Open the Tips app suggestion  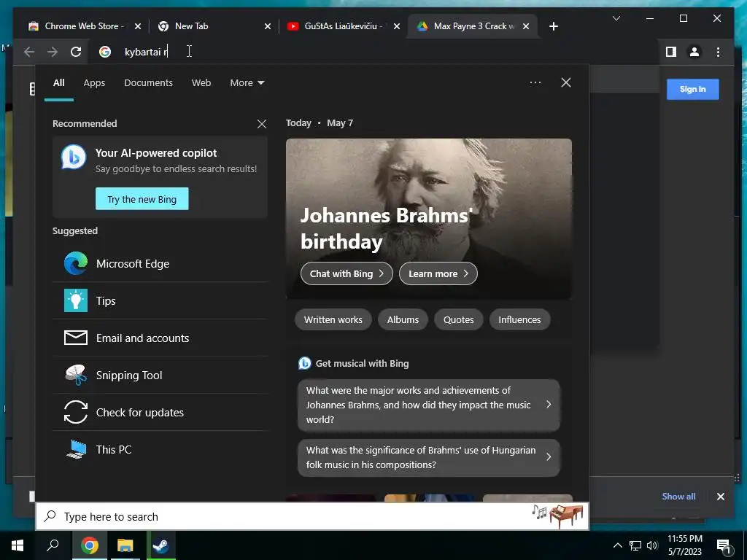pyautogui.click(x=160, y=301)
